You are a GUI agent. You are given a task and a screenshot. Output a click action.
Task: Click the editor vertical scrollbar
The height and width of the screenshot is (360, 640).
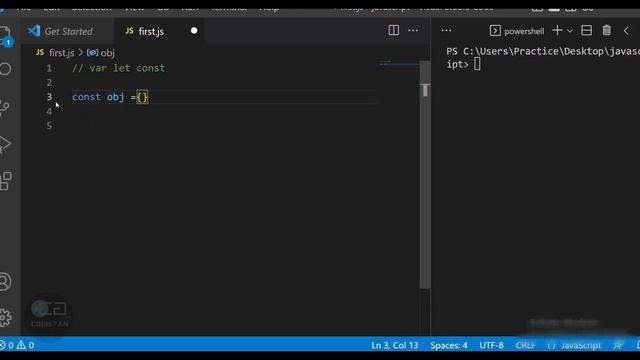(x=425, y=175)
